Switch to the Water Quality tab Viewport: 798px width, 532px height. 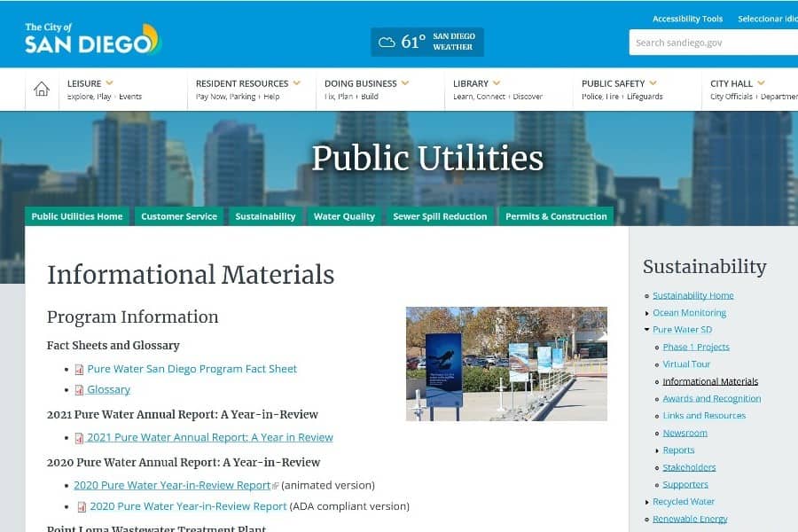344,216
